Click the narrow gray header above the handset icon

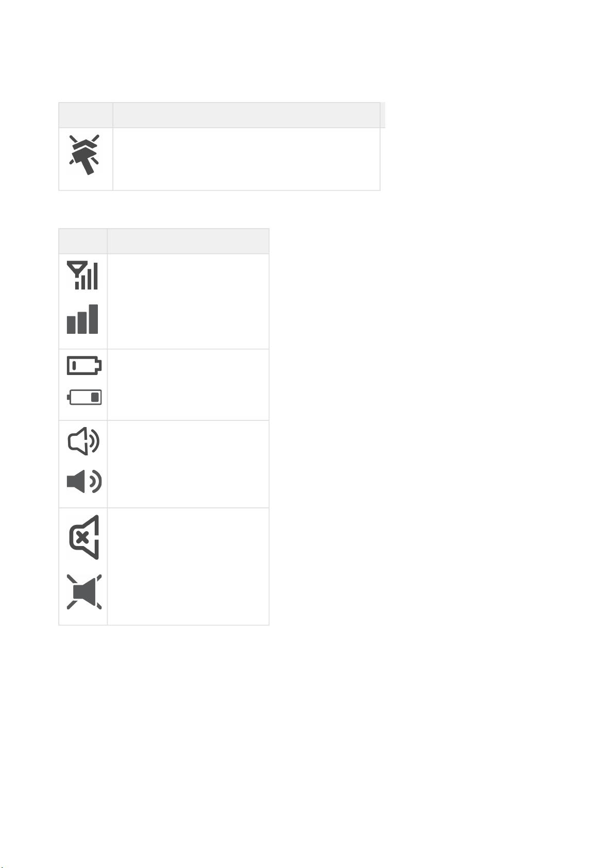(x=86, y=115)
